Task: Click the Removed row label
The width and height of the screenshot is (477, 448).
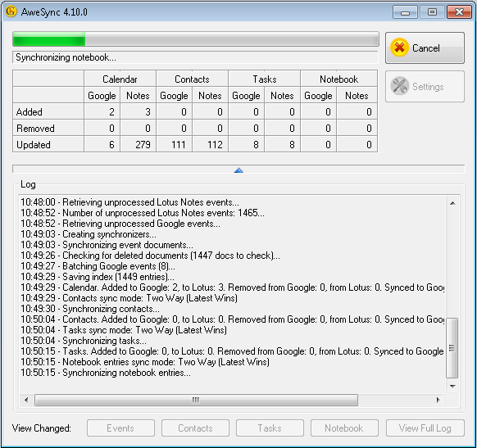Action: [35, 129]
